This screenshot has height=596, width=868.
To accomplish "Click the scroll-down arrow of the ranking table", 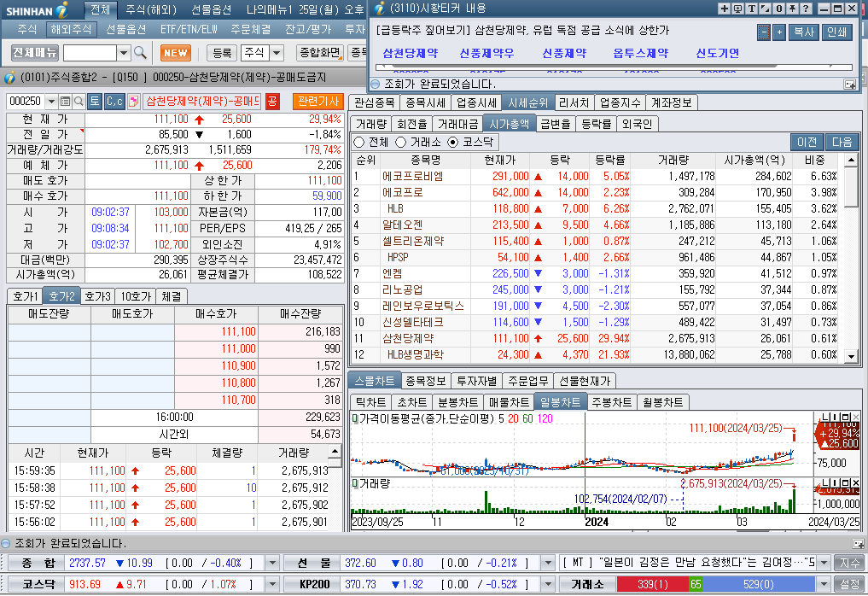I will 852,357.
